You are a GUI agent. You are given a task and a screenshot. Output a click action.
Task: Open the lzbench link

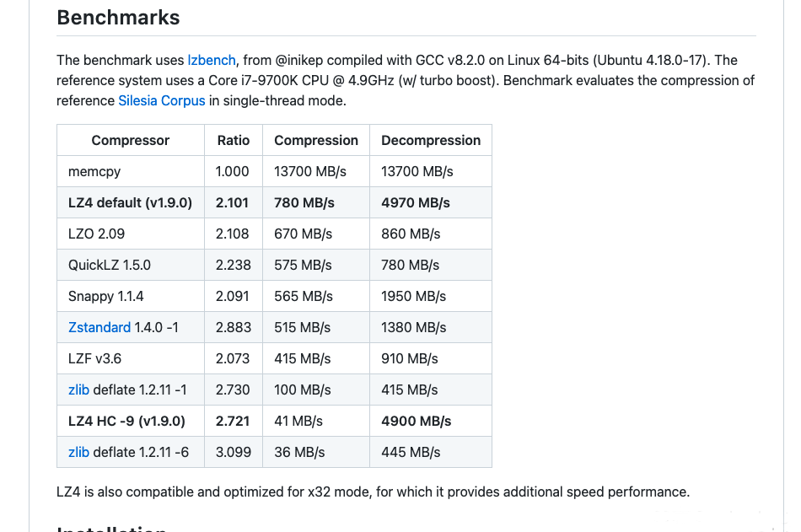pos(212,61)
